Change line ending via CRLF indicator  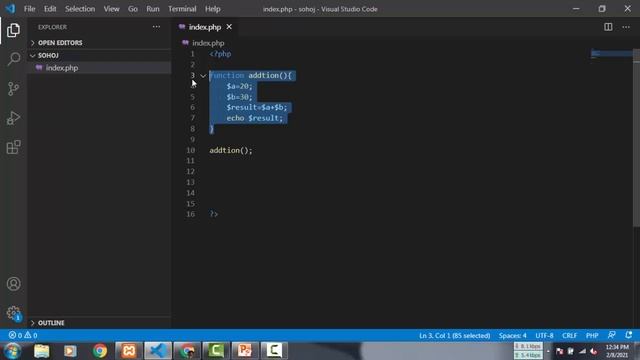click(569, 336)
